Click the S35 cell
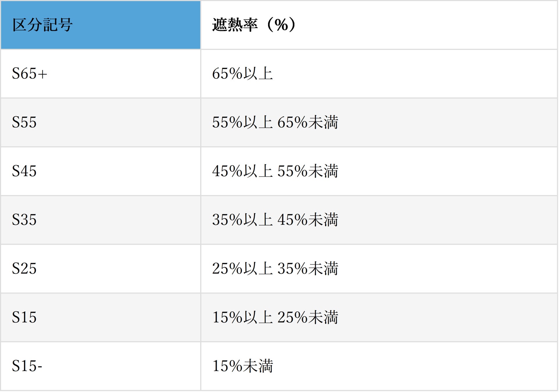Image resolution: width=559 pixels, height=392 pixels. (x=100, y=220)
